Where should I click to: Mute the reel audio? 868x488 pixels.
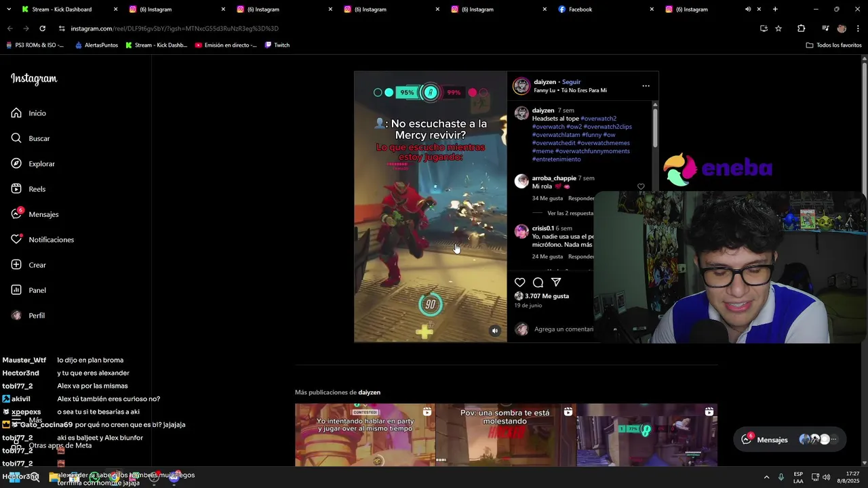pyautogui.click(x=495, y=331)
